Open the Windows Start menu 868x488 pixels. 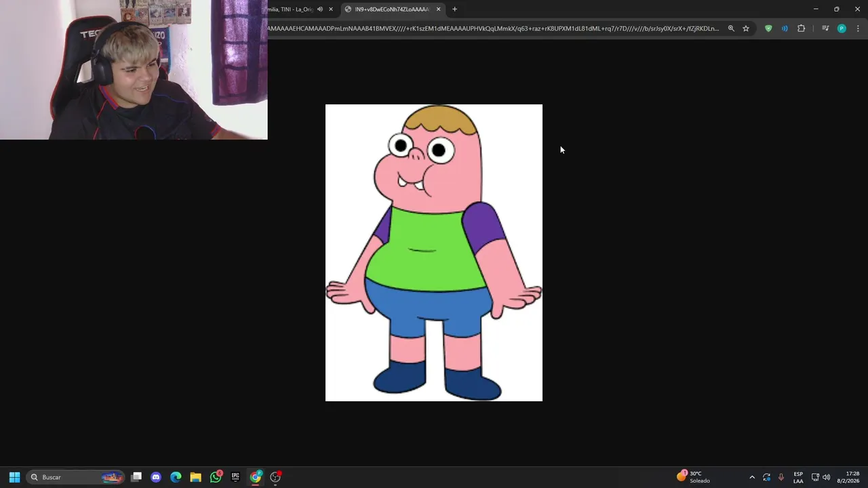[x=14, y=477]
